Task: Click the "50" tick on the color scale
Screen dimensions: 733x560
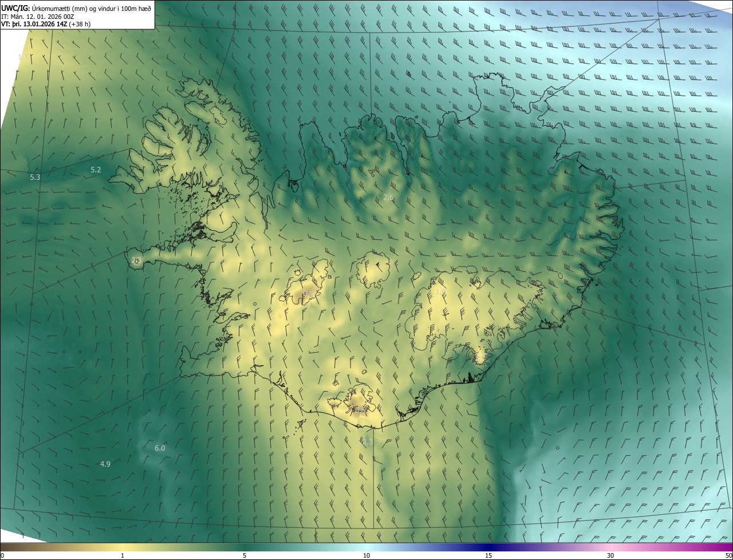Action: click(x=728, y=556)
